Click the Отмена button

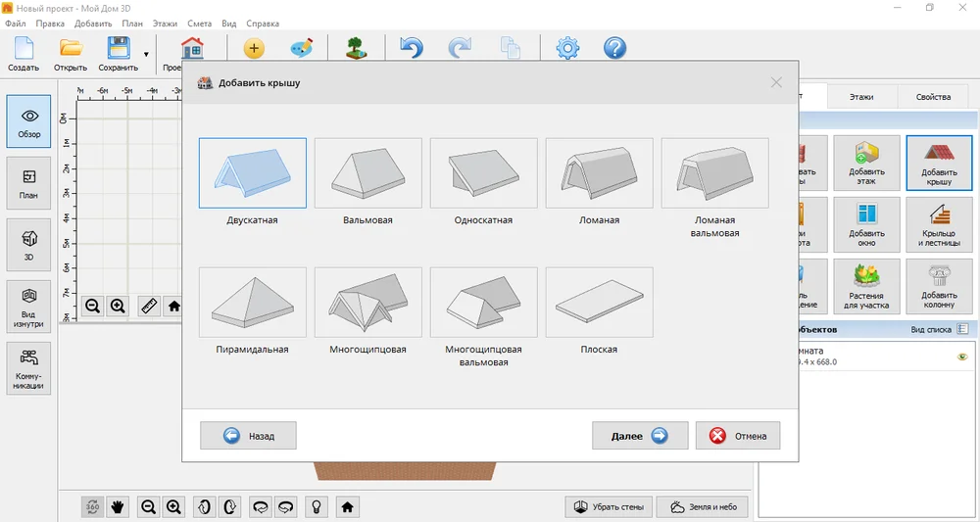click(x=738, y=436)
